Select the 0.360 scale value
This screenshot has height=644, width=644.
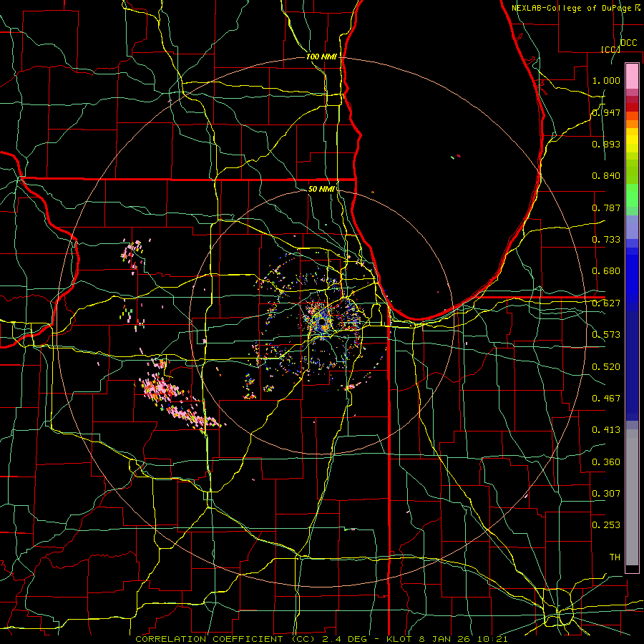606,462
